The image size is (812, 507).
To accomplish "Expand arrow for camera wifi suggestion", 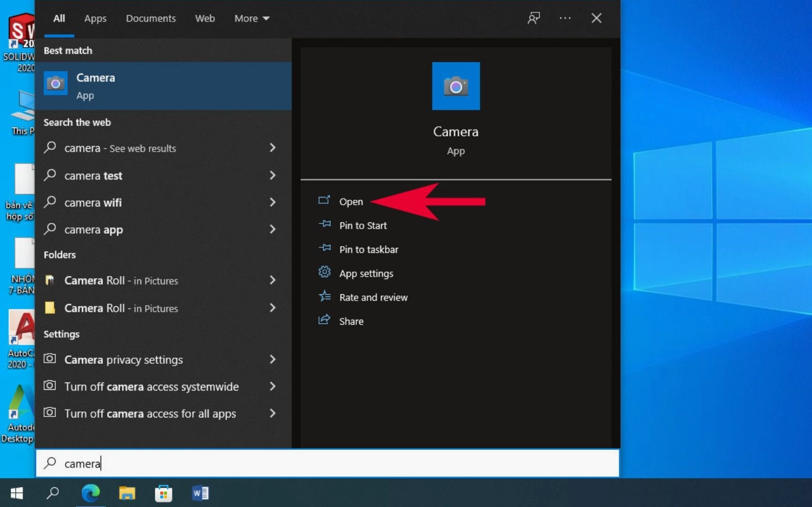I will coord(273,202).
